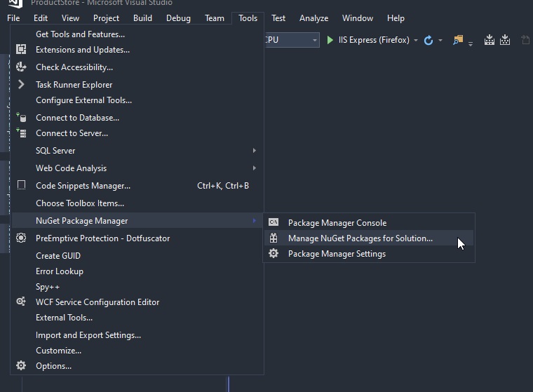Click the Package Manager Console icon
The height and width of the screenshot is (392, 533).
tap(274, 222)
